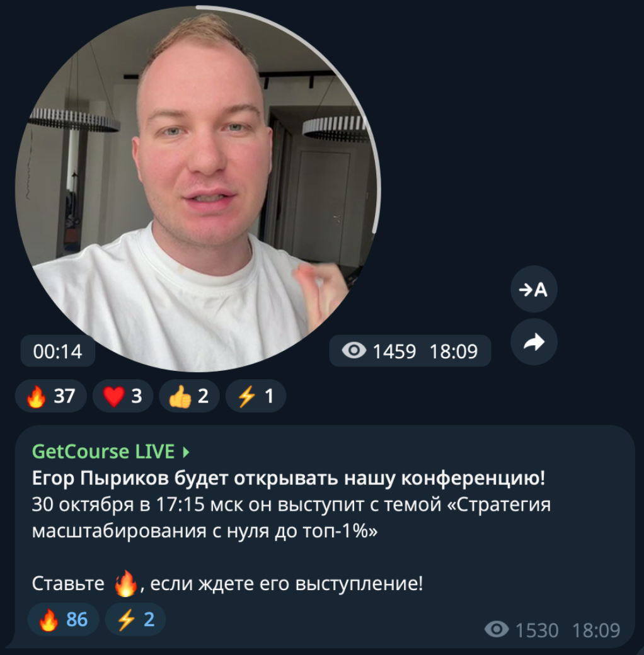Click the eye views icon showing 1459
Viewport: 644px width, 655px height.
(354, 350)
